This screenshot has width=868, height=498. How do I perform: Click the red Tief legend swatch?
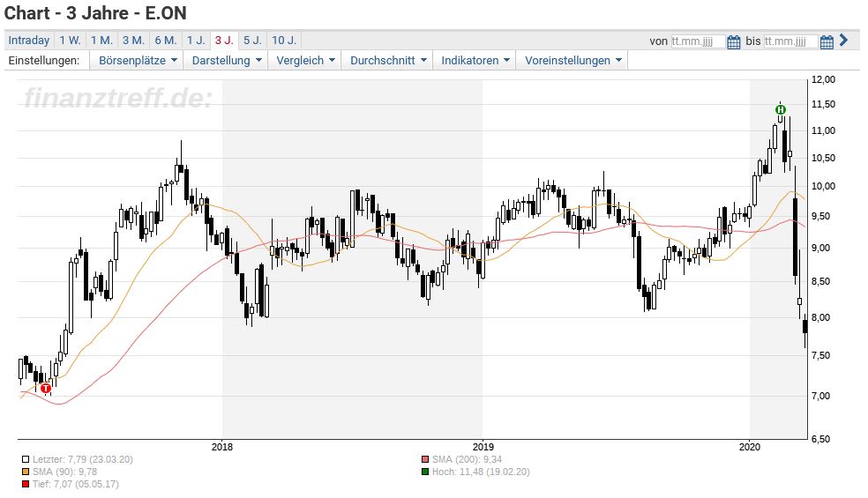[26, 484]
